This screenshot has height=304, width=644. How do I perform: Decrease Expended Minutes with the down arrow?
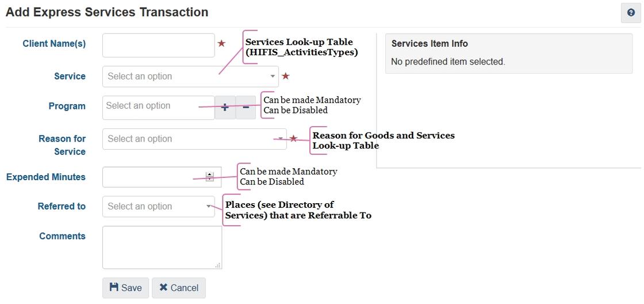pyautogui.click(x=209, y=179)
